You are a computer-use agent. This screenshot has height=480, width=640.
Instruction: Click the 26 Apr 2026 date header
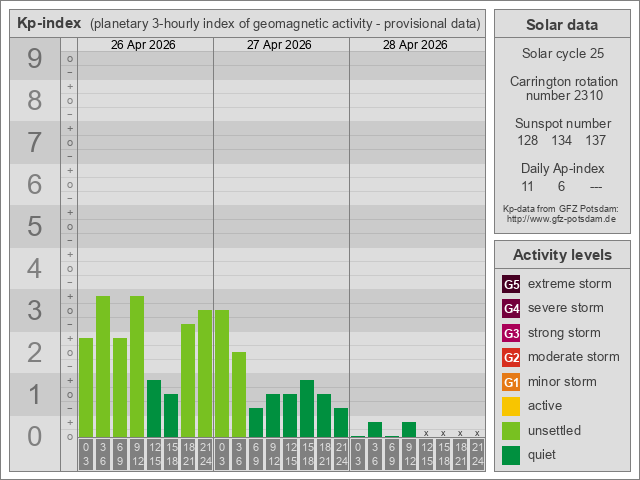pos(145,45)
